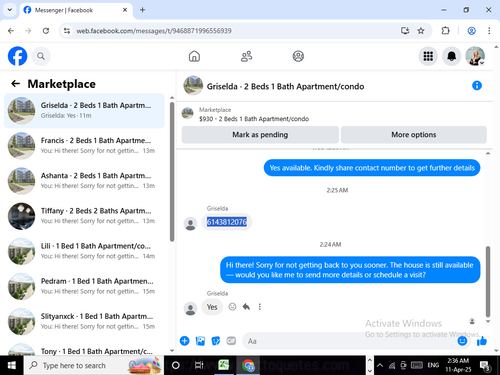
Task: Open Tony 1 Bed conversation
Action: pyautogui.click(x=84, y=348)
